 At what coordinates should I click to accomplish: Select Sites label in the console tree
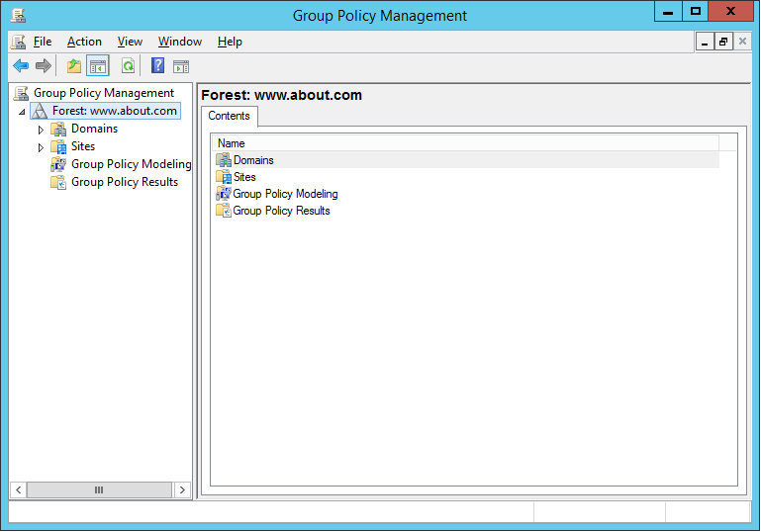pyautogui.click(x=83, y=146)
